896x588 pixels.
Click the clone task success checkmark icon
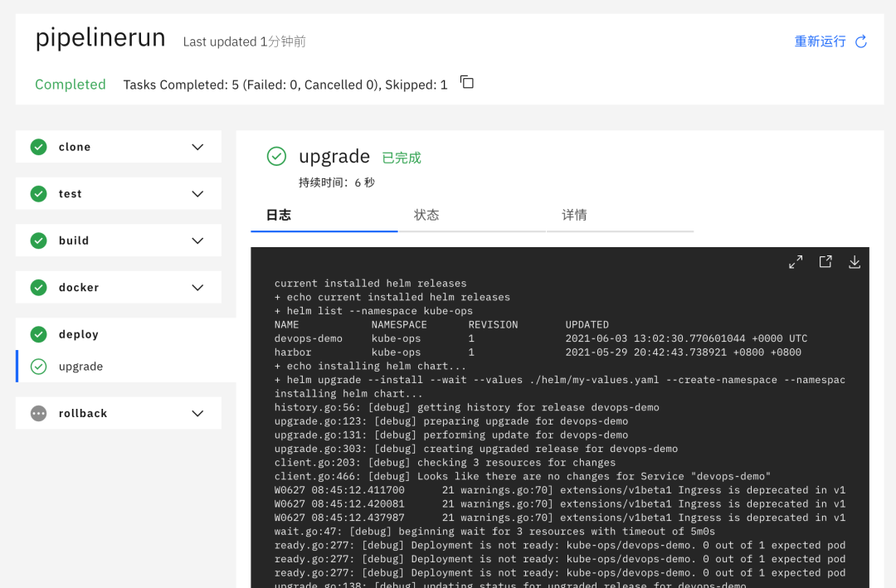click(x=39, y=147)
